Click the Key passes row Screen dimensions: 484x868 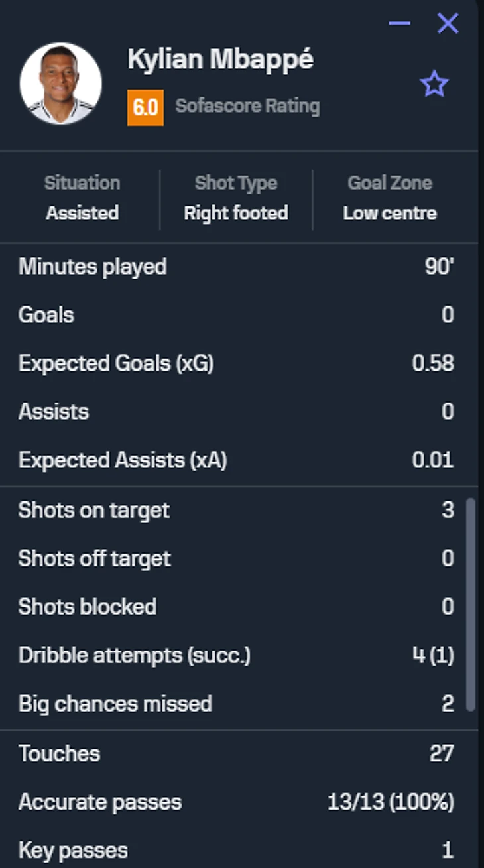point(236,851)
